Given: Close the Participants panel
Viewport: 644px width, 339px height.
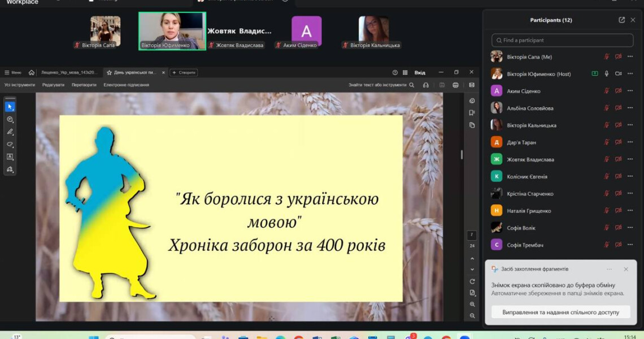Looking at the screenshot, I should pos(633,20).
